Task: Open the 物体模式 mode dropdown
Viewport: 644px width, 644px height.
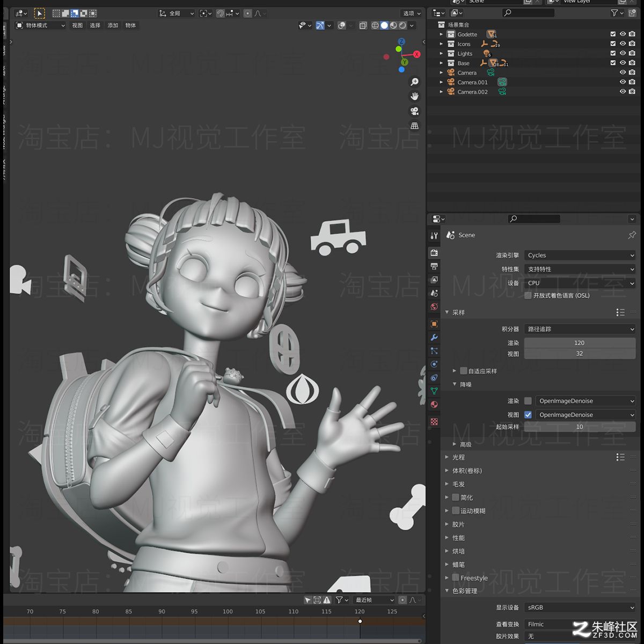Action: [40, 26]
